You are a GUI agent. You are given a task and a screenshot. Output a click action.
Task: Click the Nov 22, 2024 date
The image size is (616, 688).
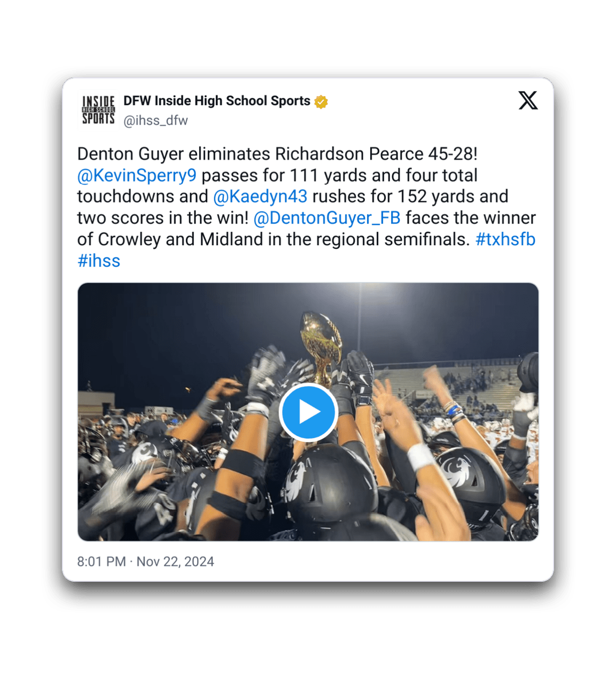click(175, 561)
